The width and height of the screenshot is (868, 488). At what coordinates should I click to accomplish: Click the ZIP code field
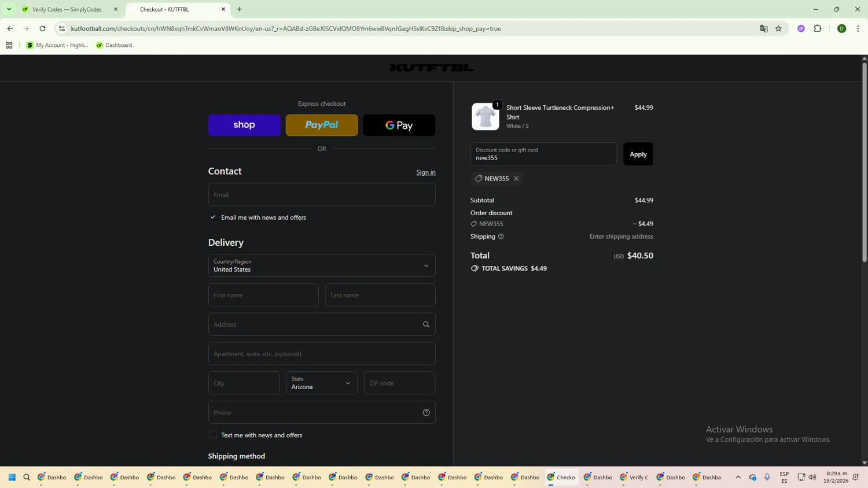399,383
